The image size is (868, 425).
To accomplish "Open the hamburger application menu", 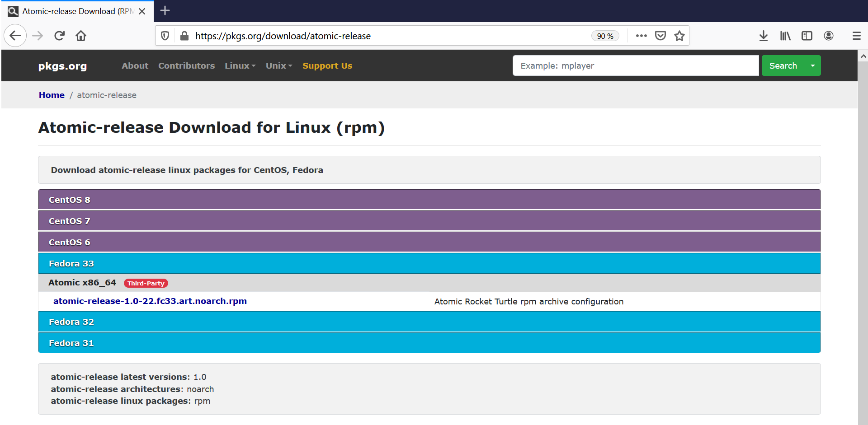I will [856, 36].
